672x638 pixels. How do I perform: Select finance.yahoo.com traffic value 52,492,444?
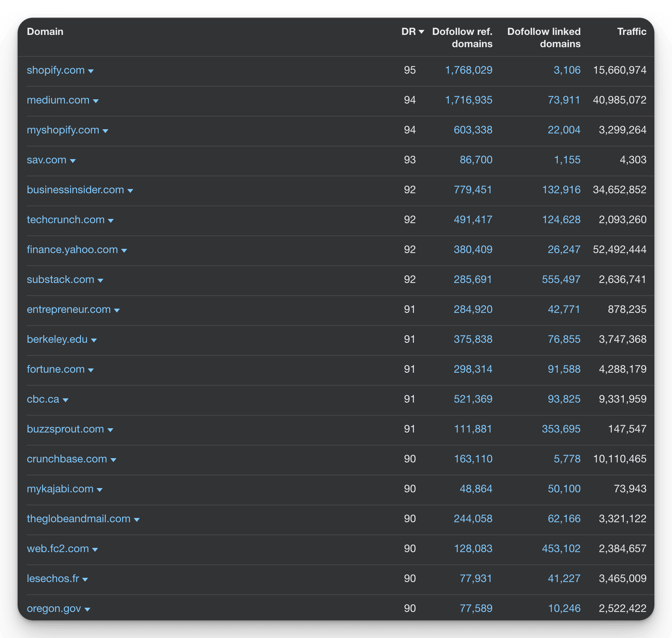click(620, 250)
